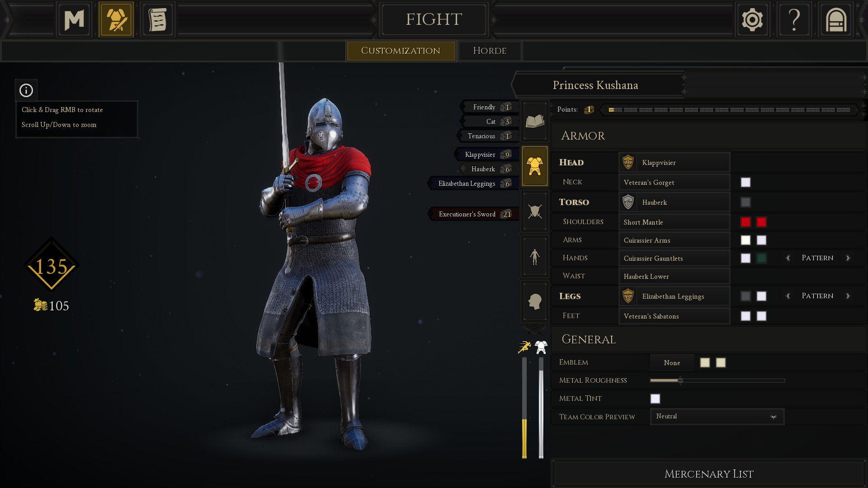Switch to the Horde tab

point(490,51)
